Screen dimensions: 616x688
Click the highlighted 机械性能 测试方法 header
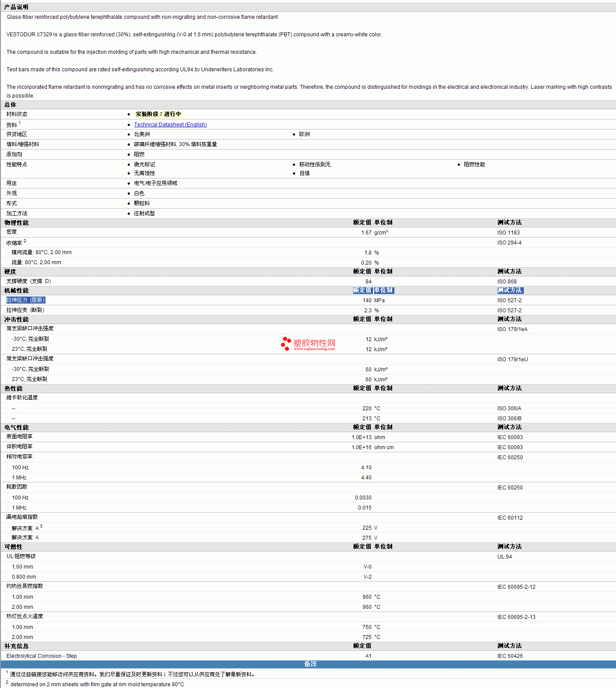(510, 290)
